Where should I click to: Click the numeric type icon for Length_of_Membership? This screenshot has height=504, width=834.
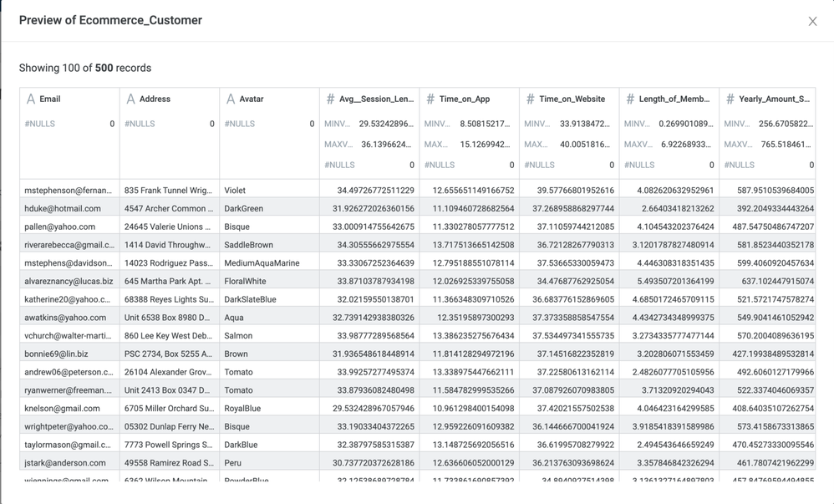tap(630, 99)
